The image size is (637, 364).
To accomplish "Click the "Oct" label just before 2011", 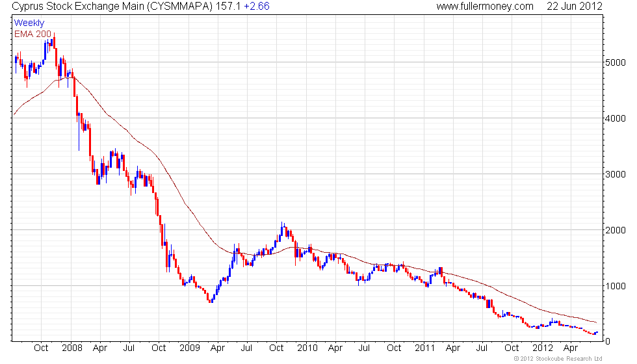I will (x=394, y=348).
